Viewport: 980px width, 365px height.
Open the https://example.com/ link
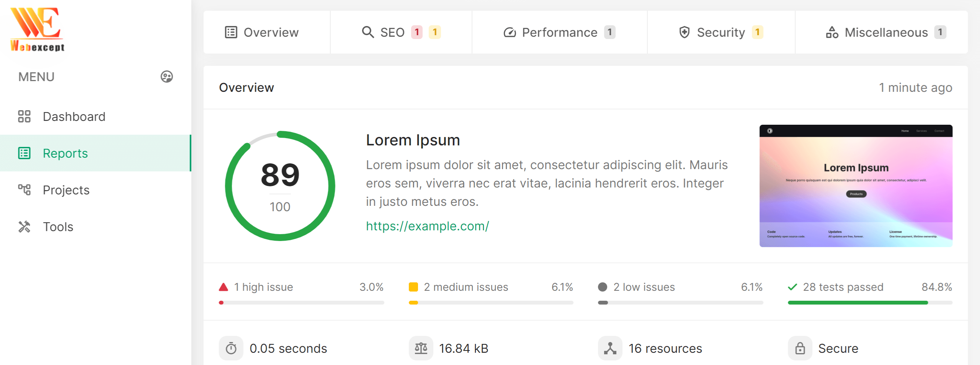click(x=427, y=226)
